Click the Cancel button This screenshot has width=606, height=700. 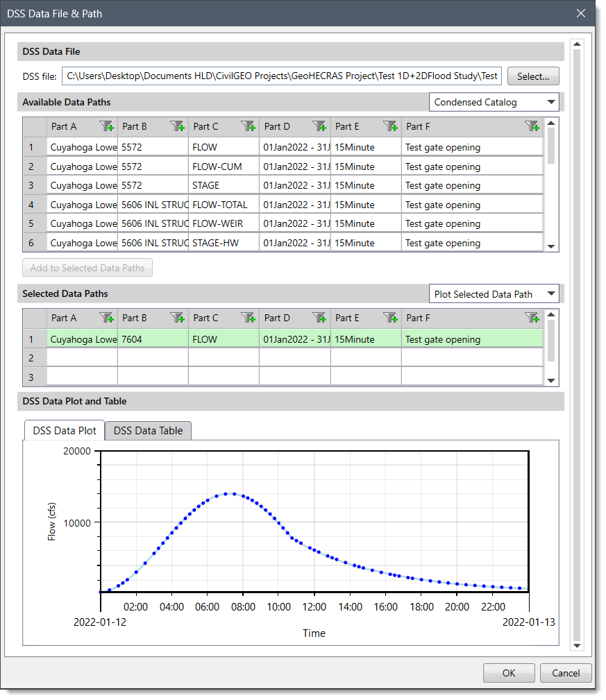tap(566, 673)
